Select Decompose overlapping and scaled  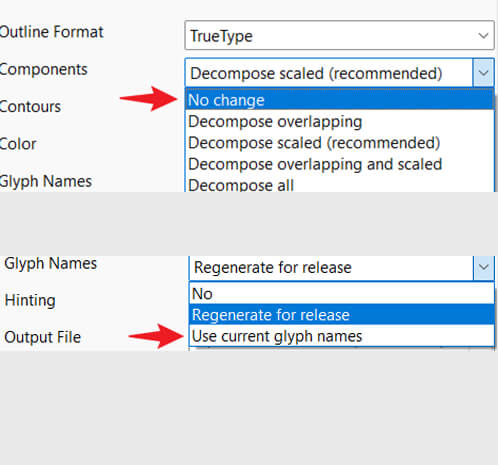click(x=340, y=164)
